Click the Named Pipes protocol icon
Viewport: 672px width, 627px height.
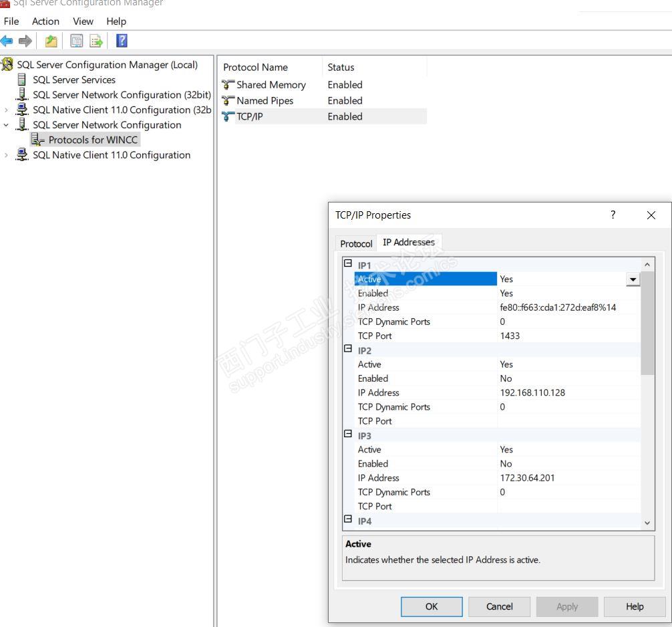pyautogui.click(x=228, y=101)
